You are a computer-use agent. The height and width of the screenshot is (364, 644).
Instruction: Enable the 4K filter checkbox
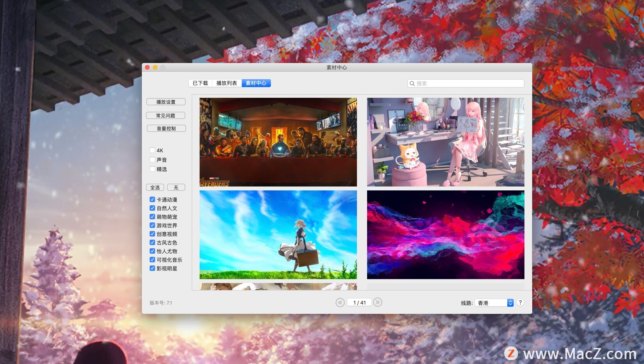coord(152,150)
